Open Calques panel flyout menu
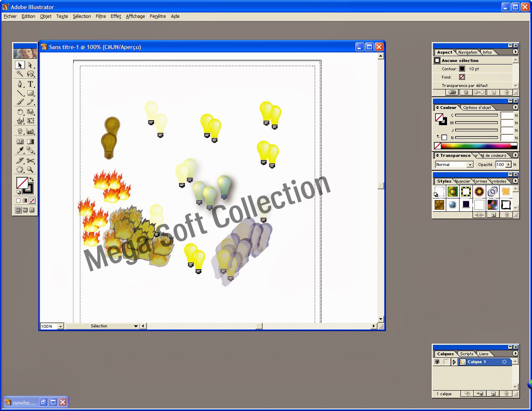The width and height of the screenshot is (532, 411). point(515,354)
